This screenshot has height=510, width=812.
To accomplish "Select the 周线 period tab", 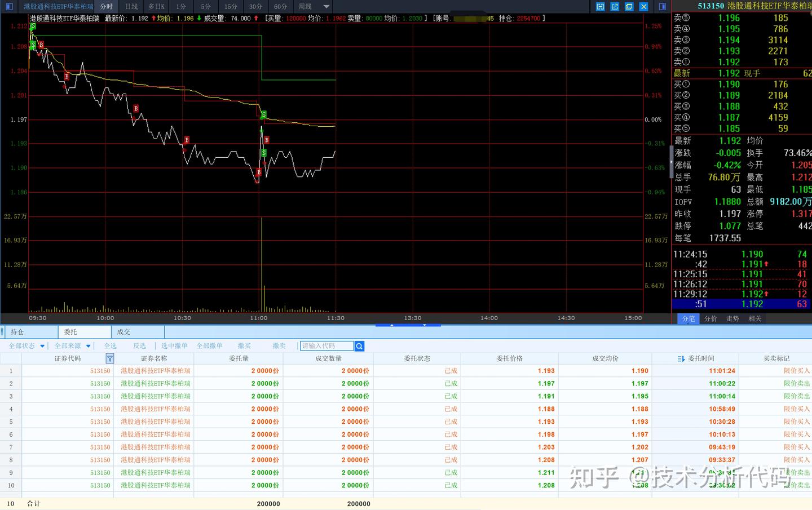I will click(305, 7).
